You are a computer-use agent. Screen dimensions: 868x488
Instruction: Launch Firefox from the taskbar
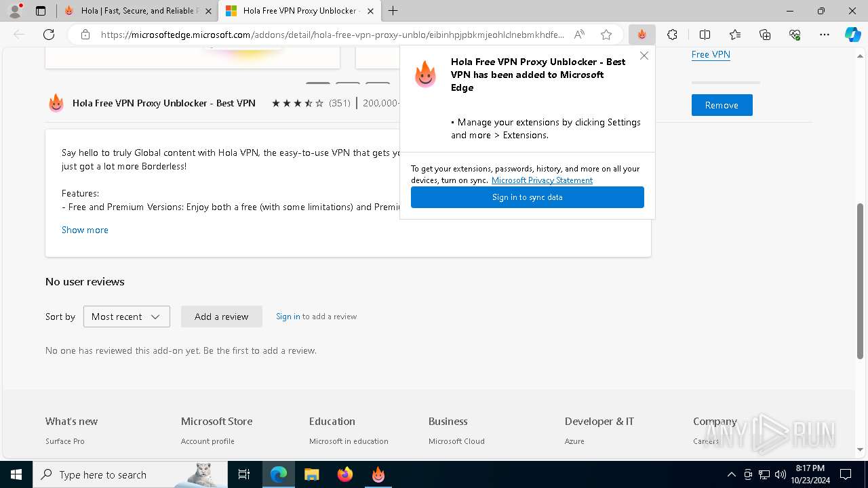pyautogui.click(x=345, y=474)
